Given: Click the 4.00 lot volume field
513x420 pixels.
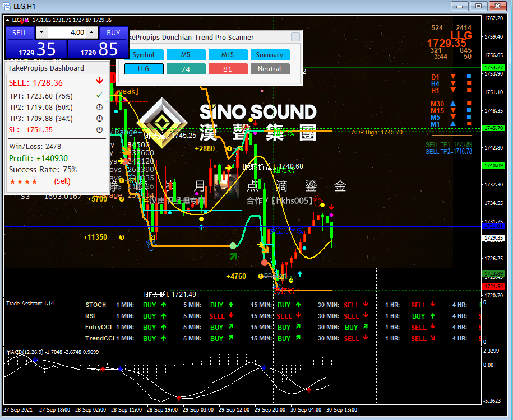Looking at the screenshot, I should pyautogui.click(x=67, y=32).
